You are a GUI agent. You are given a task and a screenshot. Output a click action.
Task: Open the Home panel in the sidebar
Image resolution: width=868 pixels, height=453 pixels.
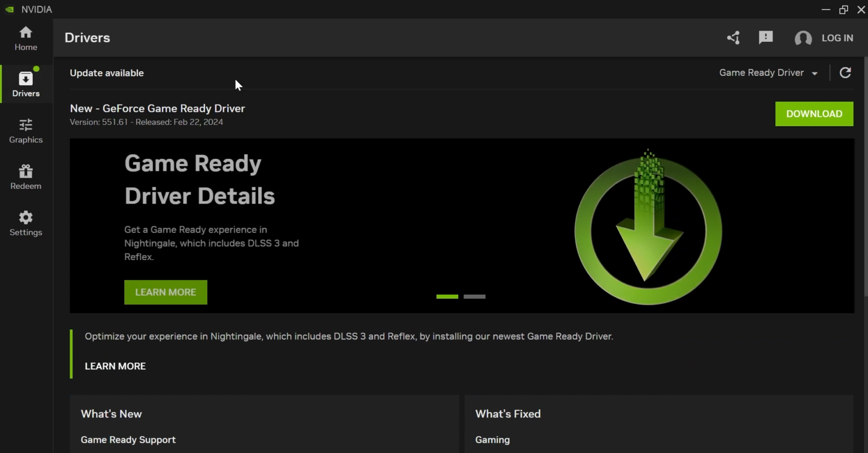25,38
